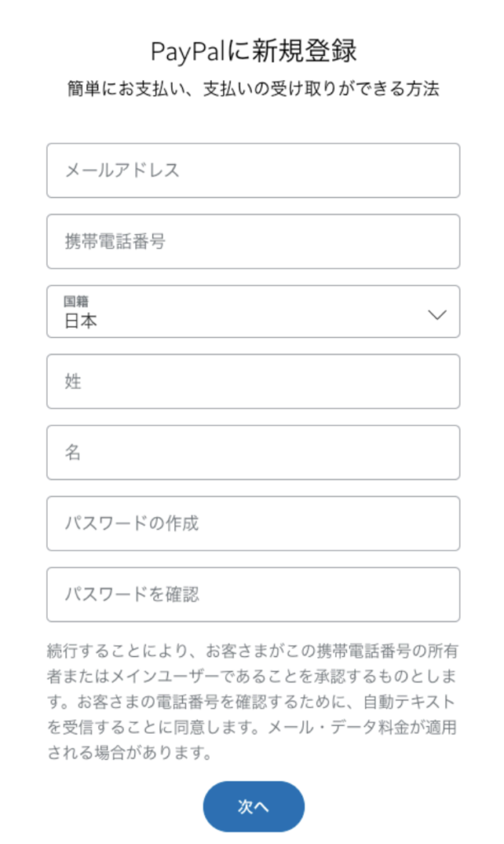Click the パスワードを確認 placeholder text
This screenshot has height=844, width=504.
133,594
